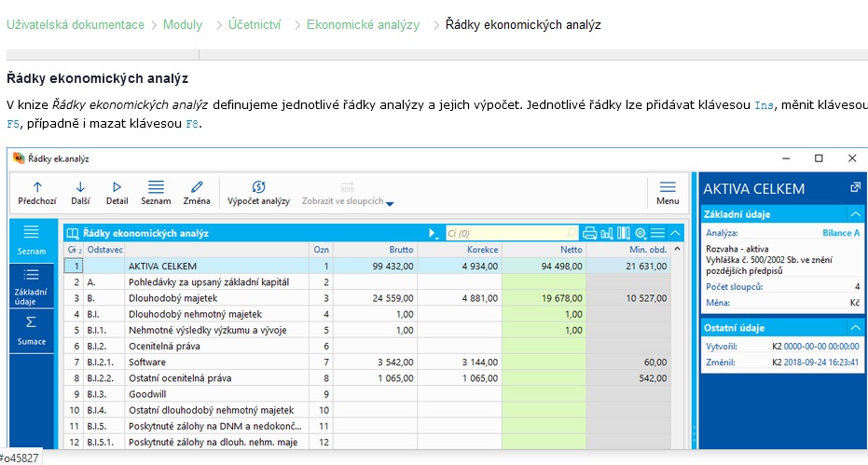Open the Bilance A analysis link

(x=841, y=233)
